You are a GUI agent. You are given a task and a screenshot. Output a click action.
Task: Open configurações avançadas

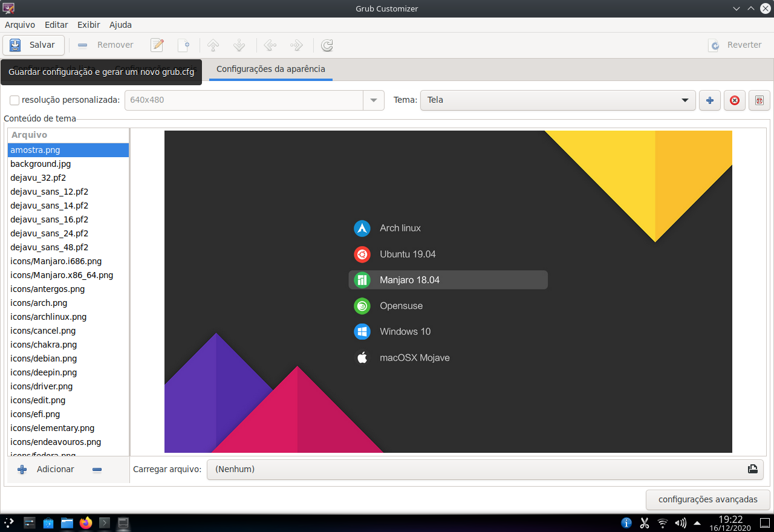click(707, 500)
